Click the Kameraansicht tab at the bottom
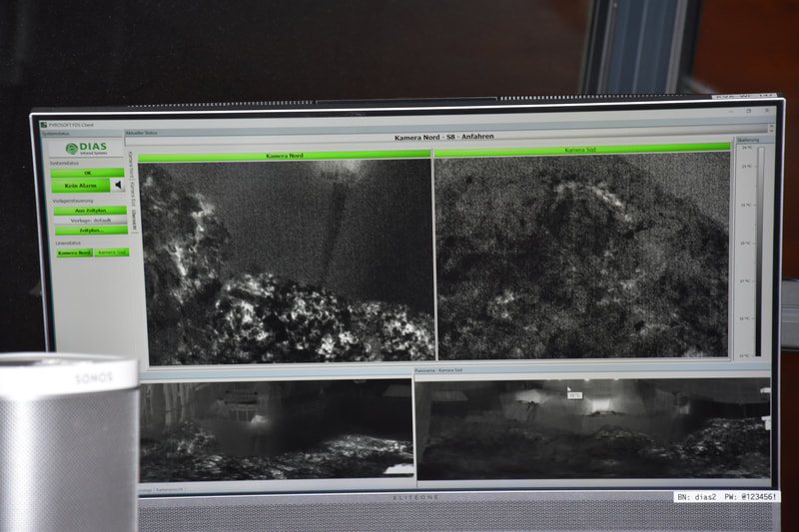Image resolution: width=799 pixels, height=532 pixels. point(170,490)
